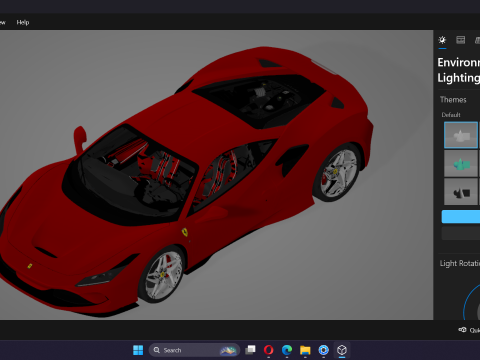
Task: Open the Help menu
Action: click(x=23, y=22)
